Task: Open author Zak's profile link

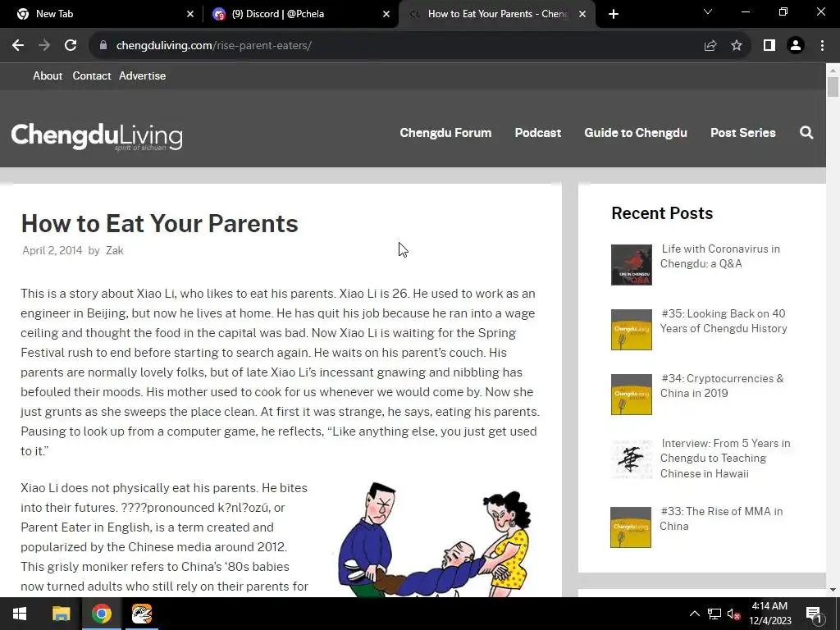Action: 115,250
